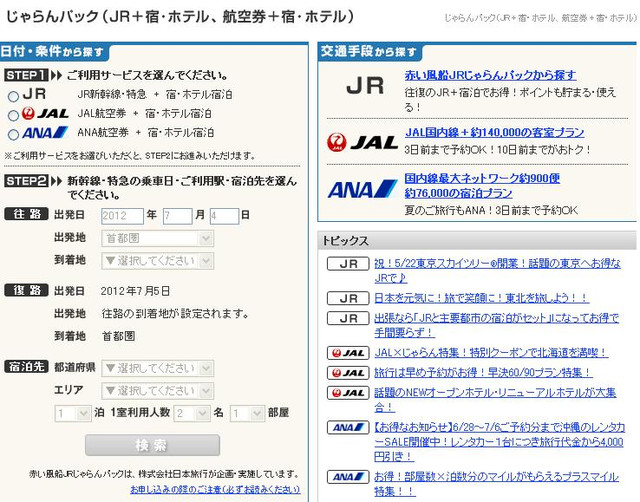Click the JAL badge beside 北海道を満喫 topic
This screenshot has height=502, width=640.
click(348, 353)
